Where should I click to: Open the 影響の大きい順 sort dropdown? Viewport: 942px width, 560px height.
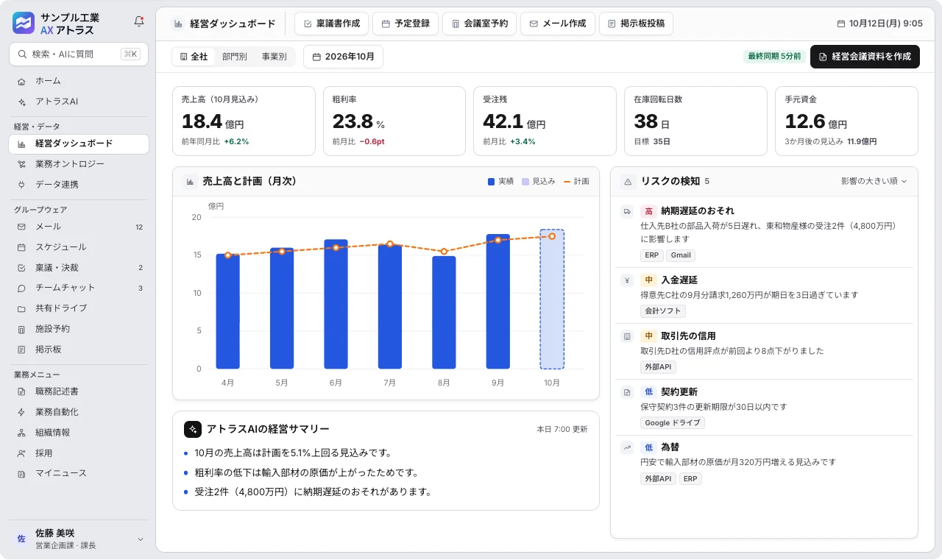[874, 181]
